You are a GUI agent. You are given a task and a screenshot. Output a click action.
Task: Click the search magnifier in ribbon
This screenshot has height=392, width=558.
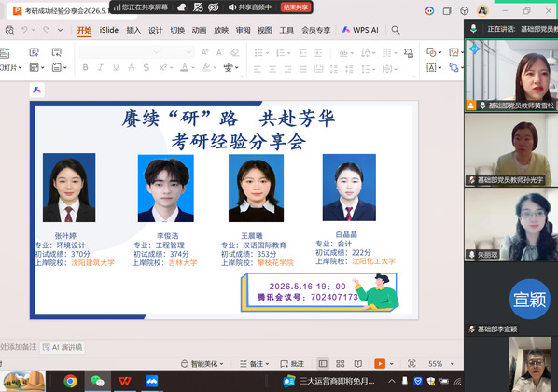click(x=396, y=30)
